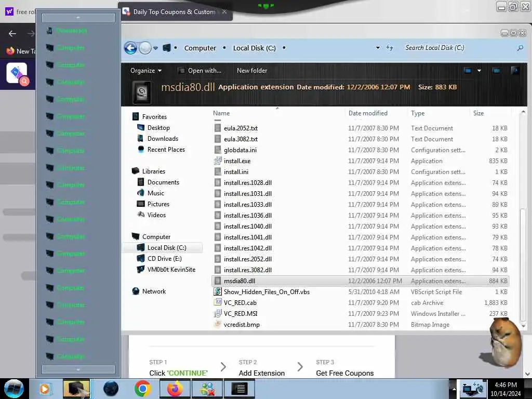Show hidden system tray icons arrow
The width and height of the screenshot is (532, 399).
[x=453, y=389]
